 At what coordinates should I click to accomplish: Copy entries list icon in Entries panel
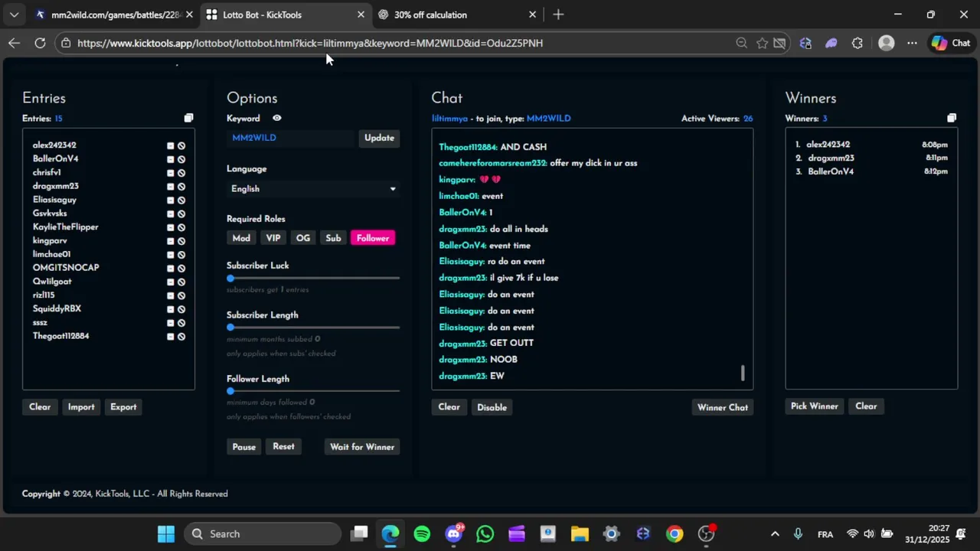point(188,118)
